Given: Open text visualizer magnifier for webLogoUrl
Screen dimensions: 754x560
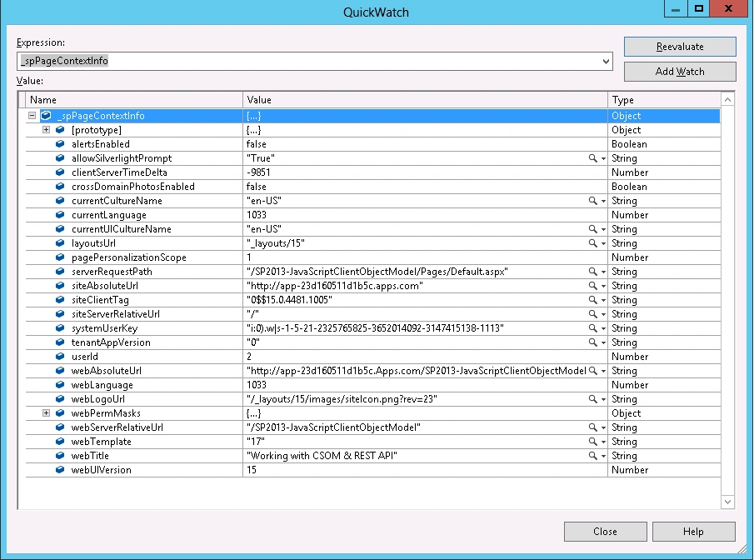Looking at the screenshot, I should 593,399.
